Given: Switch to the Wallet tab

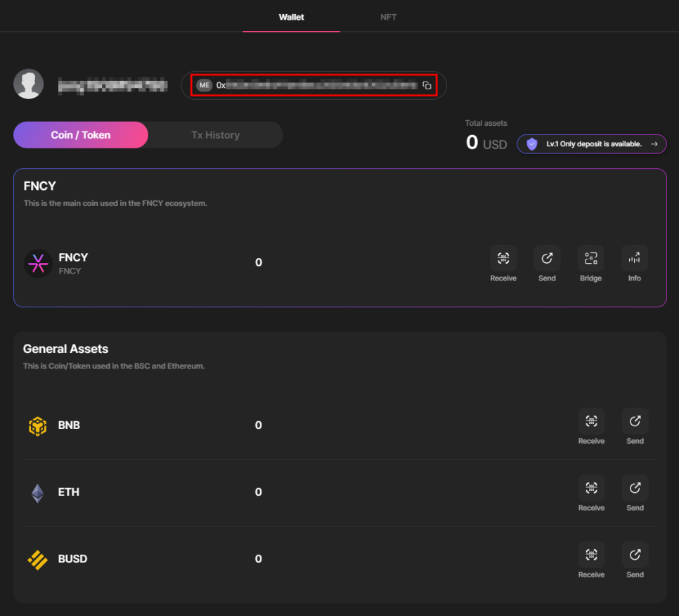Looking at the screenshot, I should [292, 17].
